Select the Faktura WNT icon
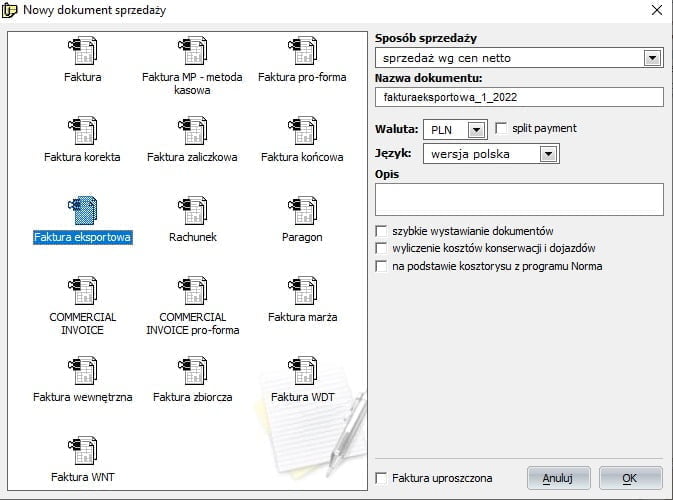 pyautogui.click(x=82, y=450)
